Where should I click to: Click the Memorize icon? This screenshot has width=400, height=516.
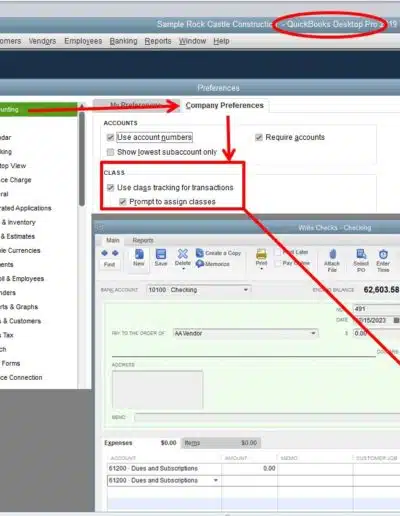200,264
